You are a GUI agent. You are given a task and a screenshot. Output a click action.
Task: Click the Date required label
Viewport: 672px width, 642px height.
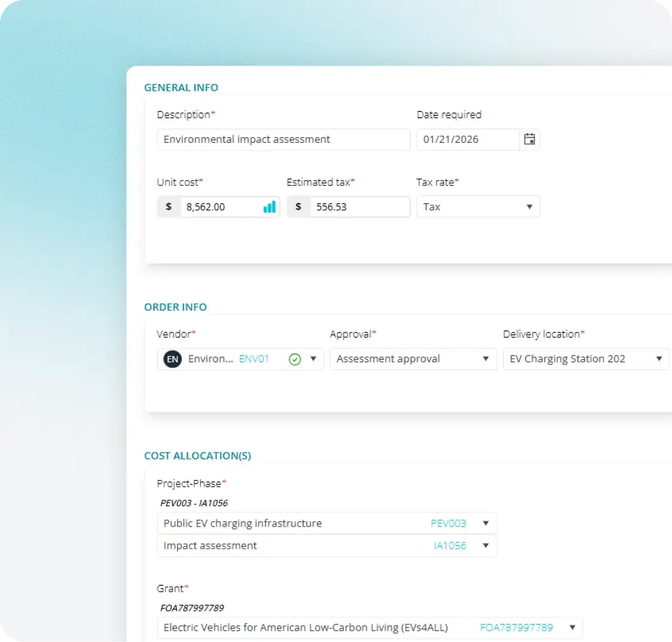(449, 114)
